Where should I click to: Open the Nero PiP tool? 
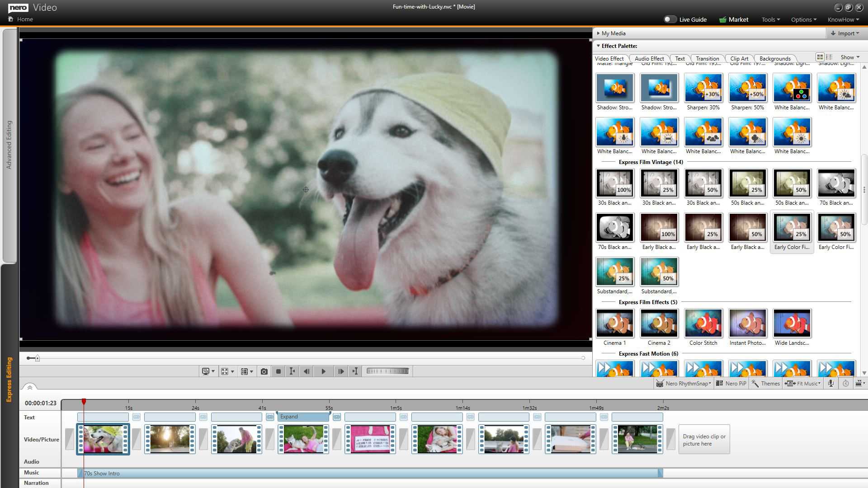pyautogui.click(x=731, y=383)
